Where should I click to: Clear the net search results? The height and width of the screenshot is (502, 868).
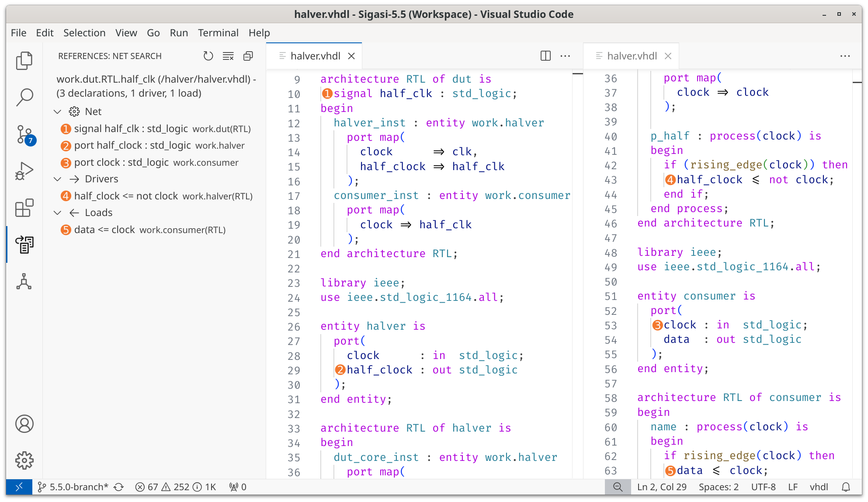coord(228,56)
